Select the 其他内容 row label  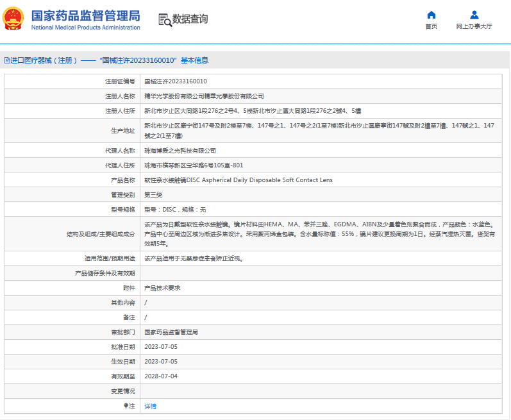point(123,303)
